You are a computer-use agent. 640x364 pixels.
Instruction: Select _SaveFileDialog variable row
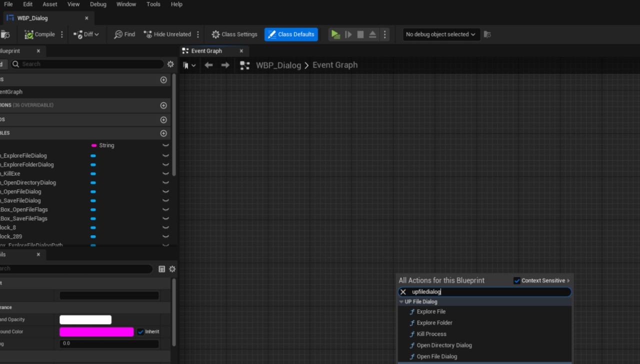pos(85,201)
